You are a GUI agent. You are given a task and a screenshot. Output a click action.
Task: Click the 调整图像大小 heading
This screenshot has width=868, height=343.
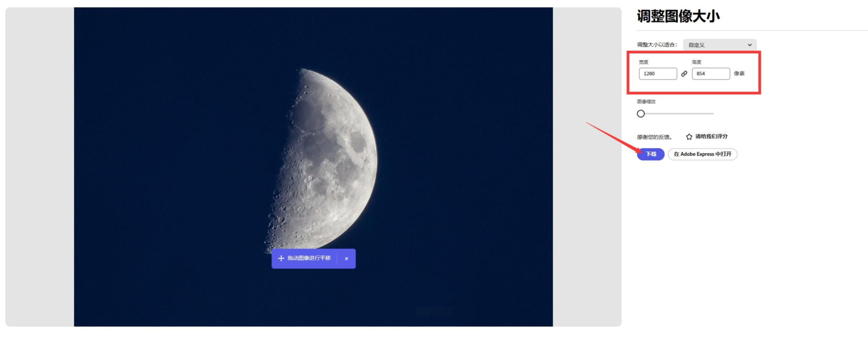(x=678, y=16)
